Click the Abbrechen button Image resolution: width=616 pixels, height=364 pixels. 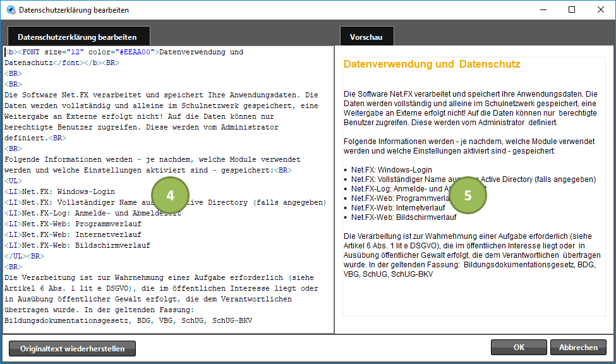tap(578, 348)
